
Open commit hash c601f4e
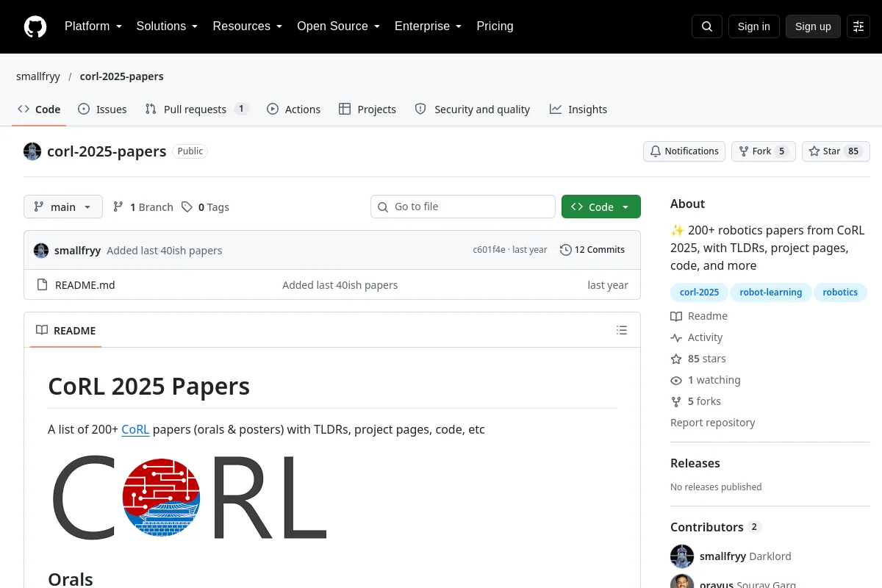pyautogui.click(x=489, y=250)
